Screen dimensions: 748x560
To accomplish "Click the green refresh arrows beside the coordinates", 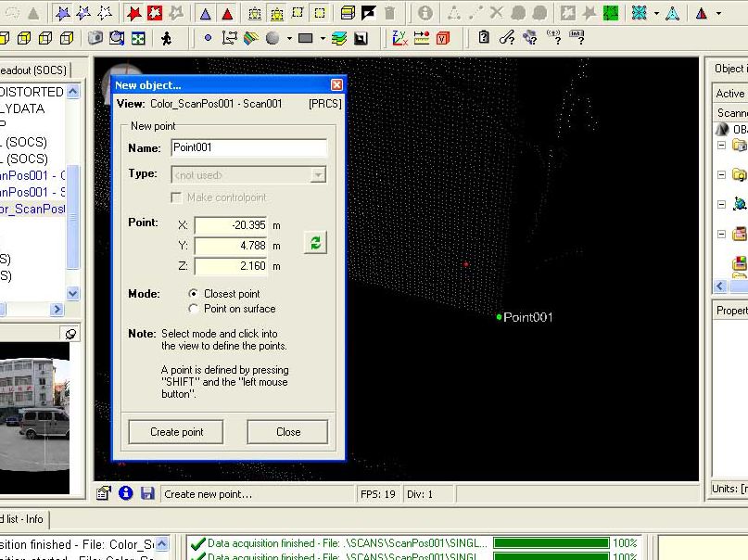I will pos(315,242).
